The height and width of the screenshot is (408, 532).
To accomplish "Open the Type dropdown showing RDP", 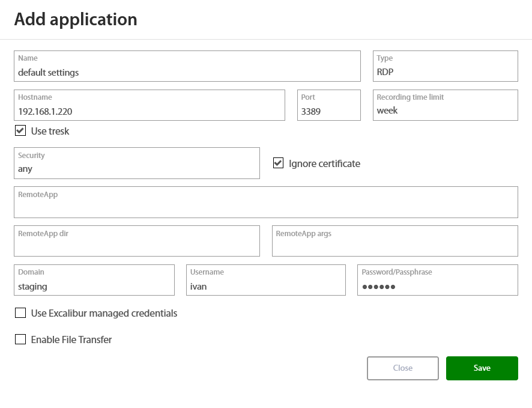I will [445, 66].
